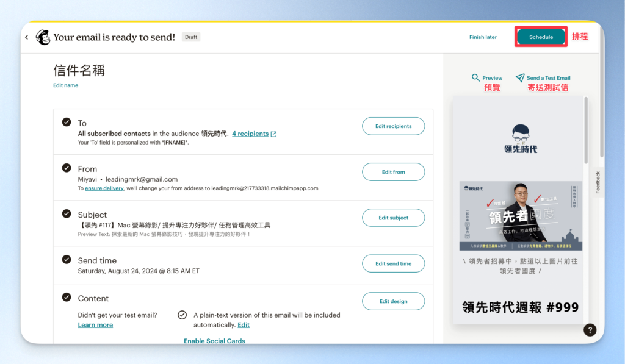Viewport: 625px width, 364px height.
Task: Click the Mailchimp monkey logo
Action: [x=43, y=37]
